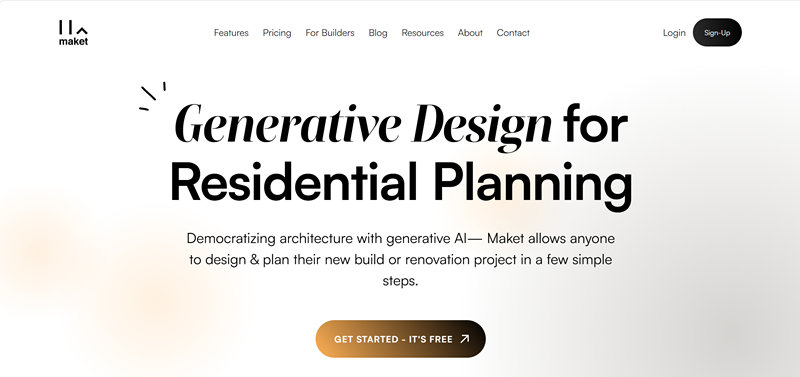Click GET STARTED - IT'S FREE button
Image resolution: width=800 pixels, height=377 pixels.
[401, 339]
